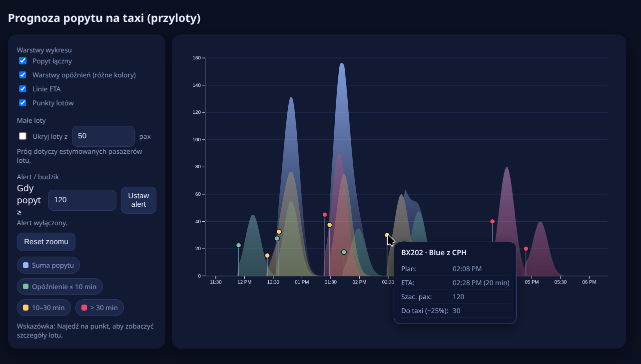This screenshot has width=641, height=364.
Task: Focus the passenger threshold field showing 50
Action: point(103,136)
